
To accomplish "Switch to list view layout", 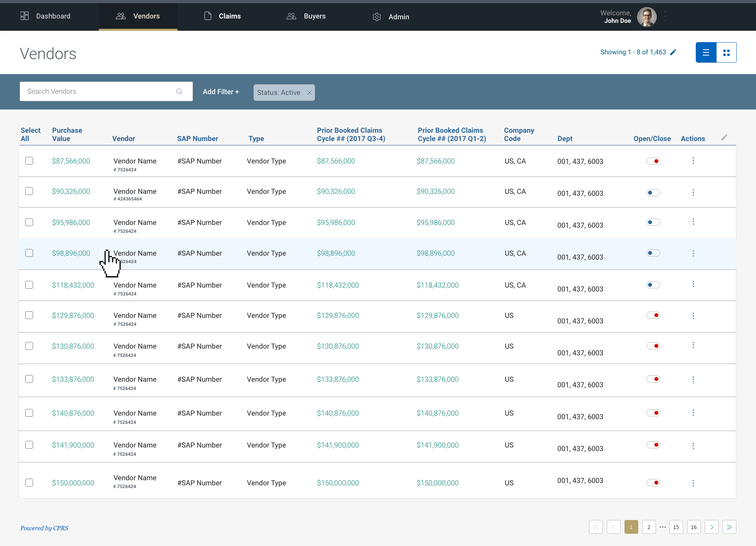I will pos(706,52).
